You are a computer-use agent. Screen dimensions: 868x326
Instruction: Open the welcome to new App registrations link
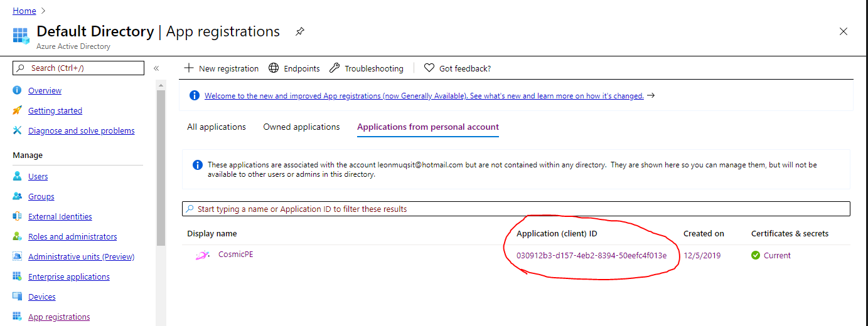(424, 96)
